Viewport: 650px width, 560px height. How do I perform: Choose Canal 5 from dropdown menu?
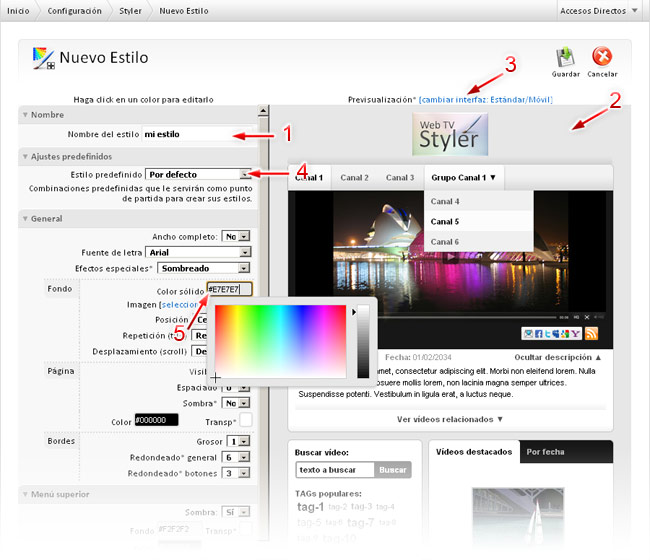478,221
